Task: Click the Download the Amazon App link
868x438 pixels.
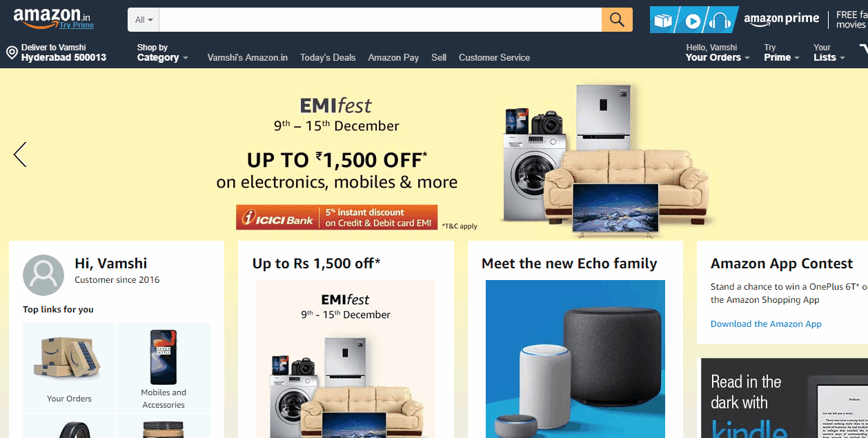Action: (x=766, y=324)
